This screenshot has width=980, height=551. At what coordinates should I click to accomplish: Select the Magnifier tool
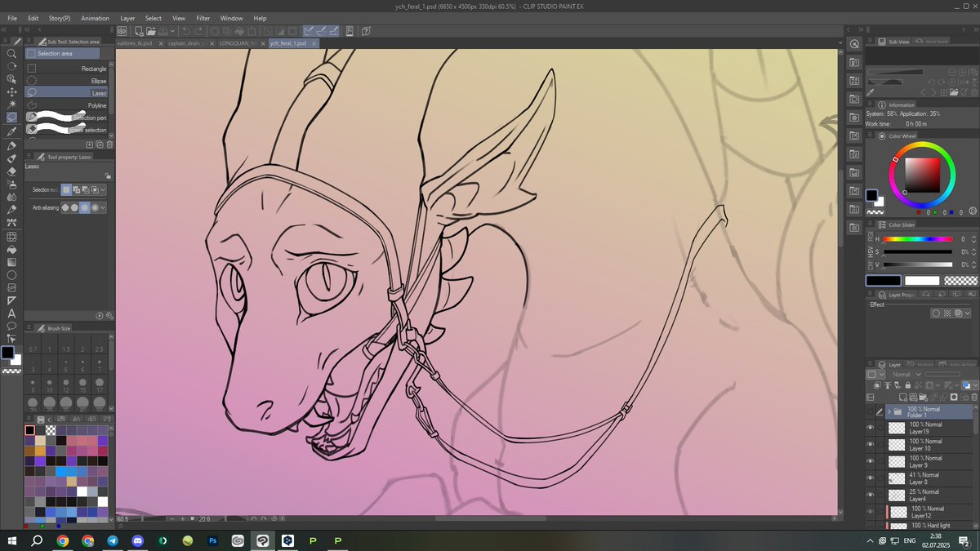coord(11,54)
